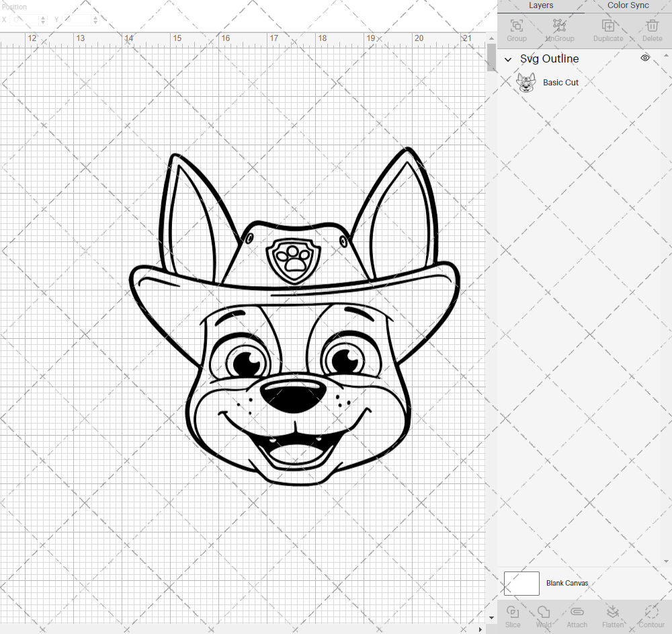672x634 pixels.
Task: Select the Weld tool
Action: click(544, 615)
